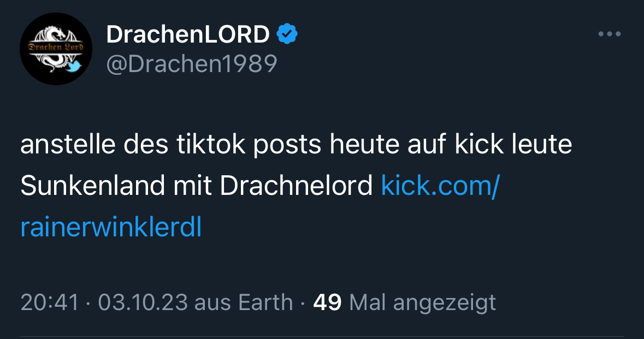Click the word Sunkenland in the tweet

coord(92,186)
